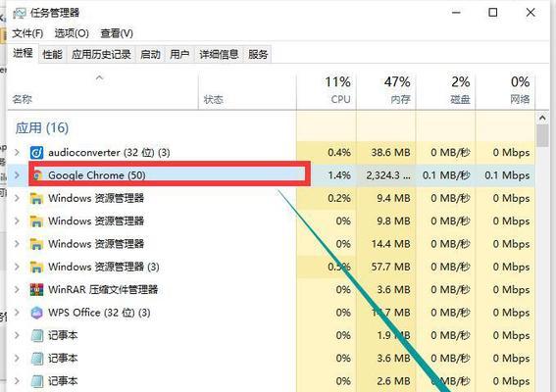Switch to the 启动 tab
556x392 pixels.
tap(150, 54)
